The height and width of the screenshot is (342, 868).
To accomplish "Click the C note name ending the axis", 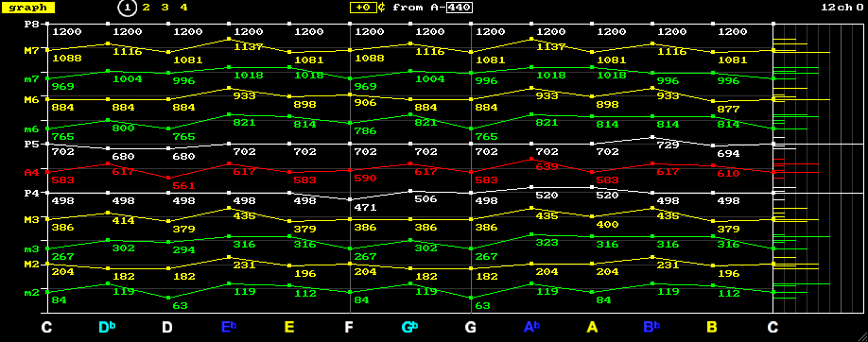I will click(773, 327).
